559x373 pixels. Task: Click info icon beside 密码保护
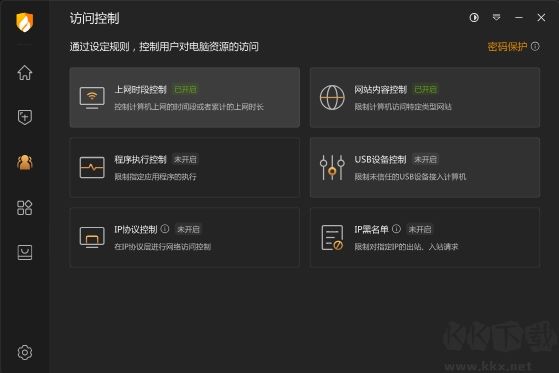pos(535,46)
